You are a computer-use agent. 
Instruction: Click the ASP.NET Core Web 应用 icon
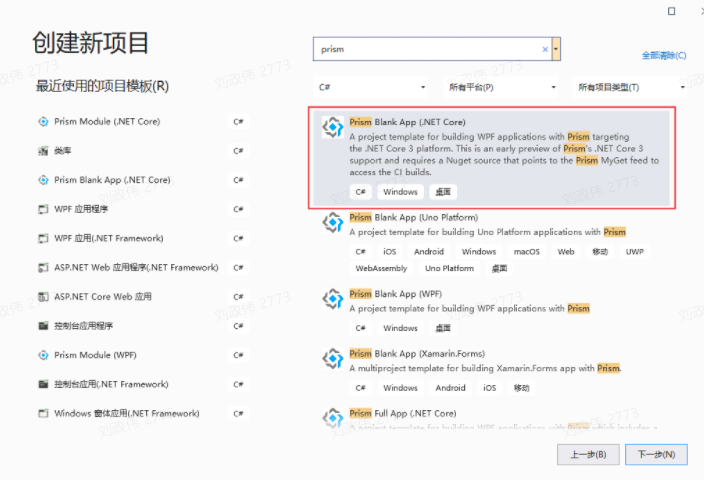coord(43,297)
